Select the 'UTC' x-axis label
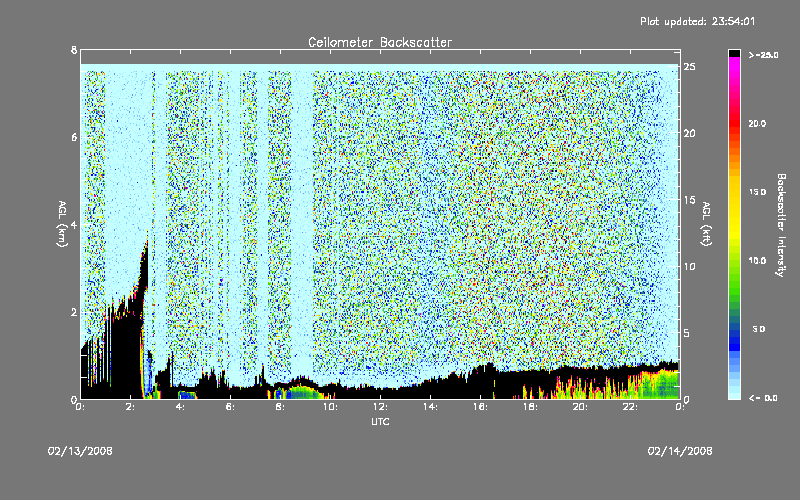 (x=380, y=421)
